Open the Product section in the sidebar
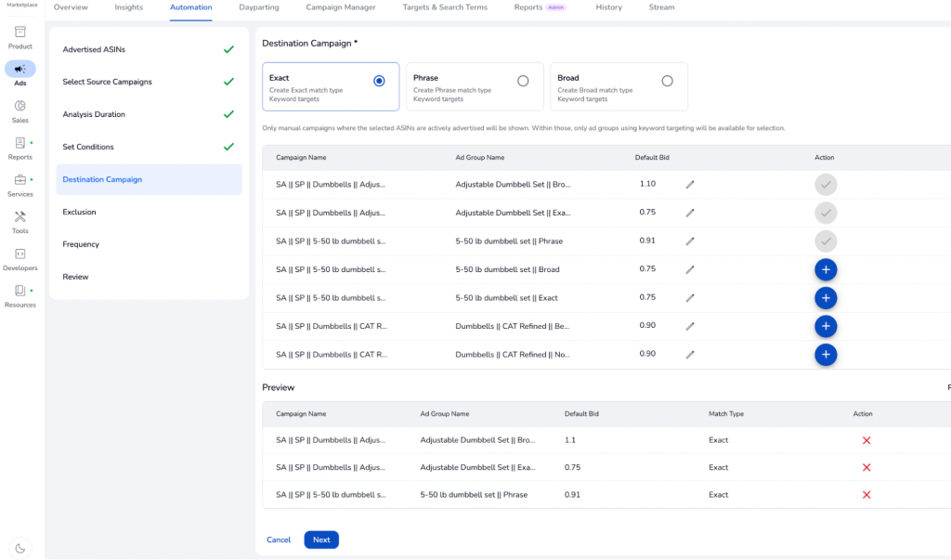The height and width of the screenshot is (560, 951). pyautogui.click(x=20, y=37)
